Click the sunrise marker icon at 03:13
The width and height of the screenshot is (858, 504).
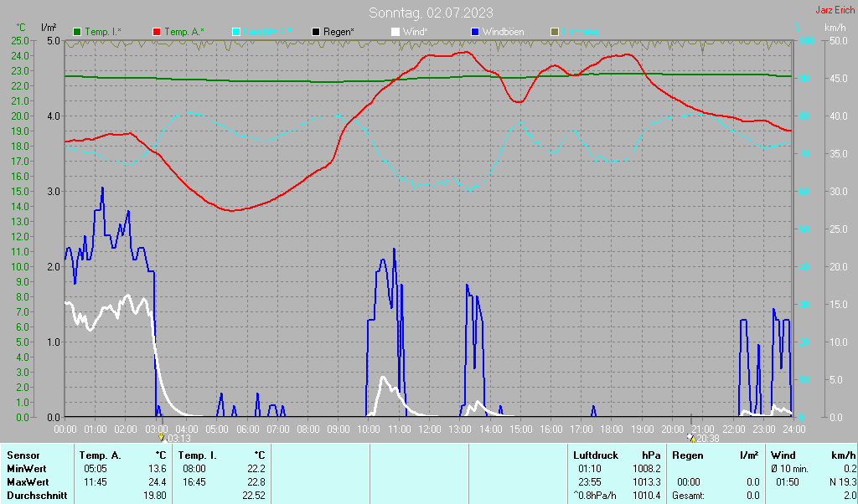[x=162, y=438]
